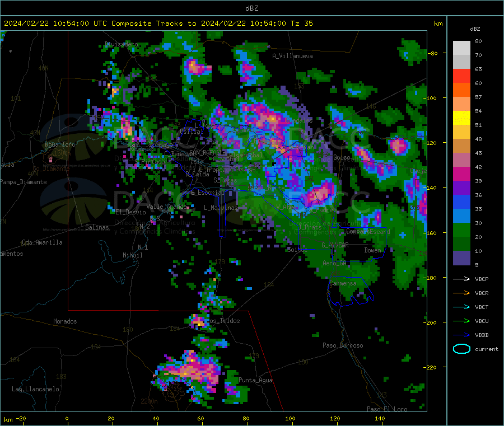Click the 'Cda_Amarilla' place label
This screenshot has width=504, height=426.
(42, 242)
